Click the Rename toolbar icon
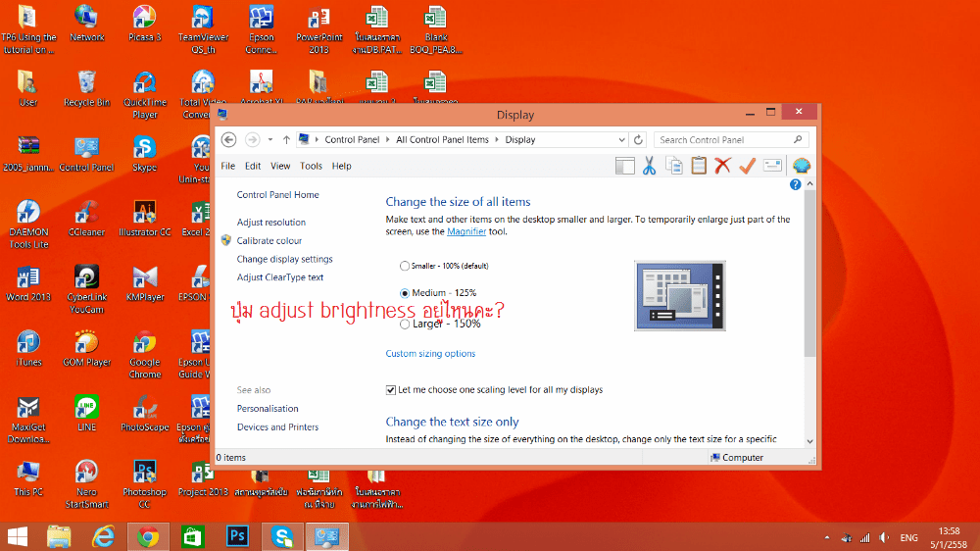 tap(772, 166)
